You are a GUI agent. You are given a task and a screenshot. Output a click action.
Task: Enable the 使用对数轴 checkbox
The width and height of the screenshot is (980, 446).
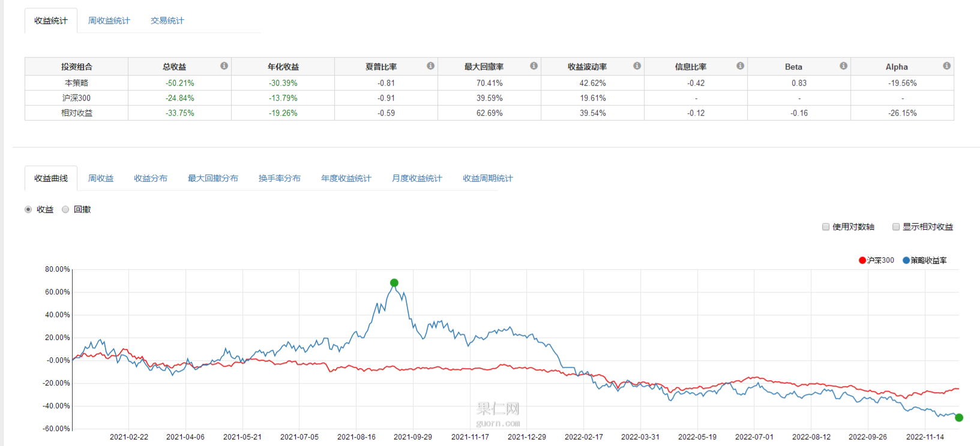click(x=826, y=227)
